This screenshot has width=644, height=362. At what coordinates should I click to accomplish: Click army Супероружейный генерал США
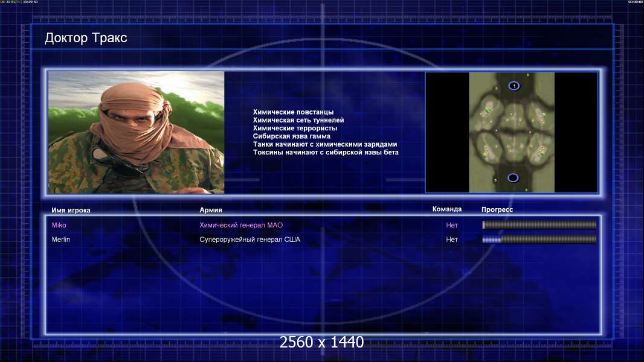coord(250,240)
